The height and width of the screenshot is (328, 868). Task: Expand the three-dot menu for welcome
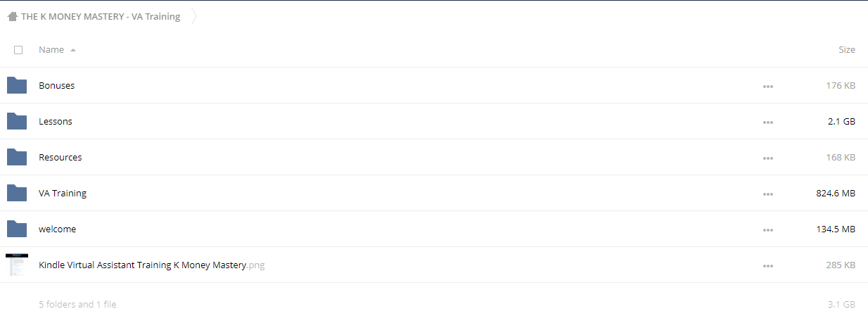click(768, 230)
